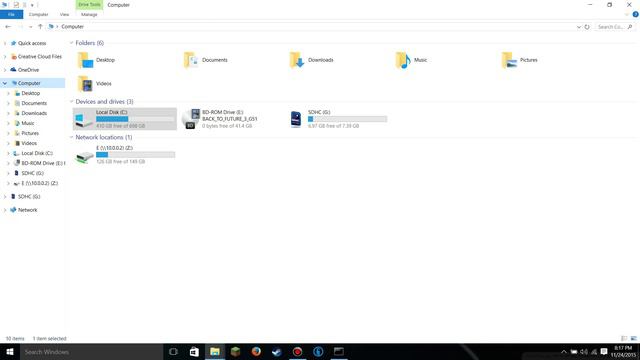This screenshot has height=360, width=640.
Task: Open the Music folder icon
Action: click(403, 60)
